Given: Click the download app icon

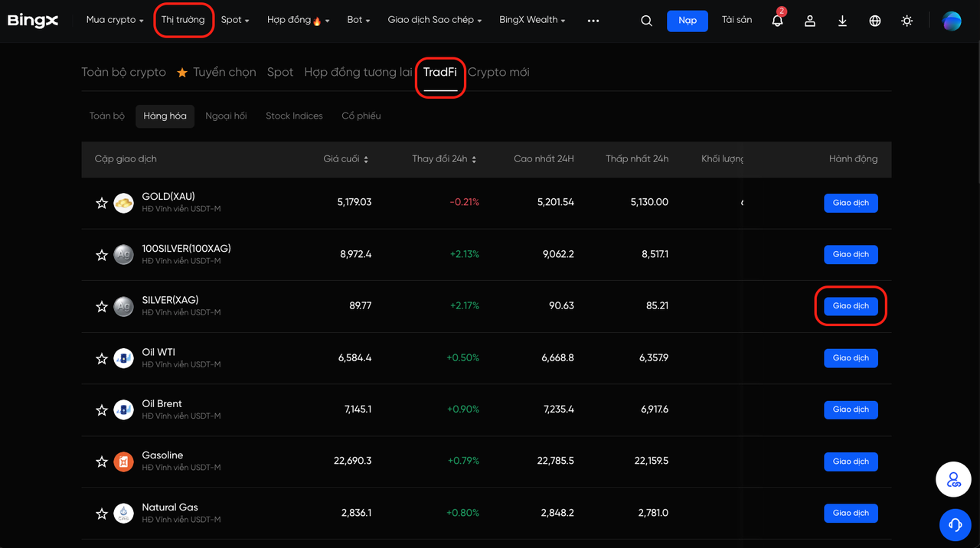Looking at the screenshot, I should pyautogui.click(x=842, y=21).
